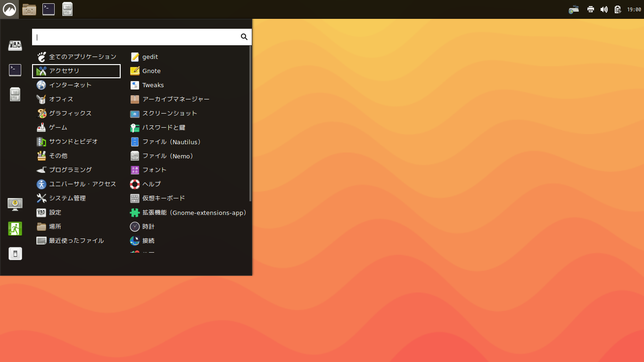Image resolution: width=644 pixels, height=362 pixels.
Task: Click the green logout icon in sidebar
Action: [x=15, y=229]
